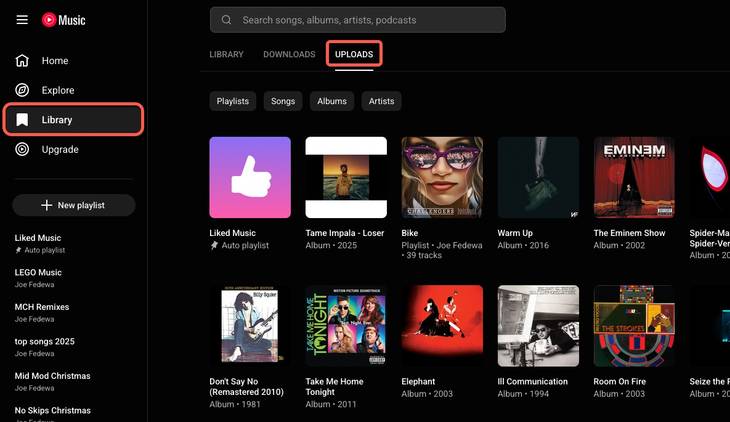This screenshot has width=730, height=422.
Task: Click the Library bookmark icon
Action: pyautogui.click(x=22, y=120)
